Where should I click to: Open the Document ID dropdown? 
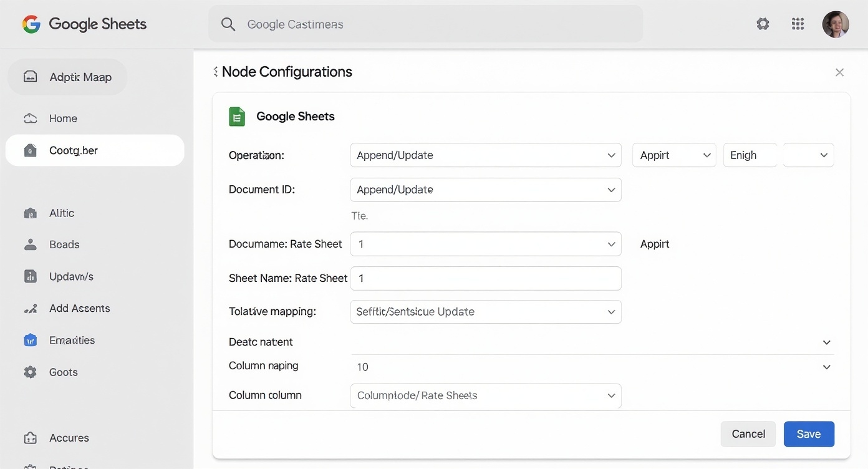pos(485,190)
